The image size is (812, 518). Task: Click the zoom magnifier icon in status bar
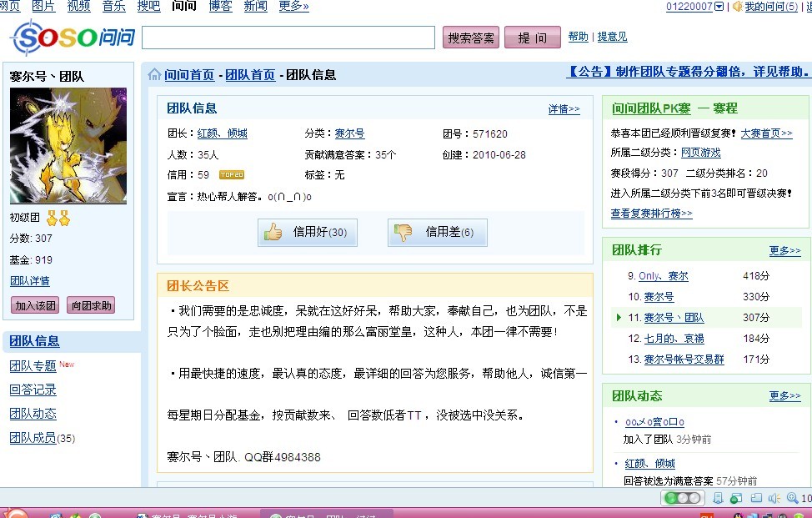[x=792, y=498]
